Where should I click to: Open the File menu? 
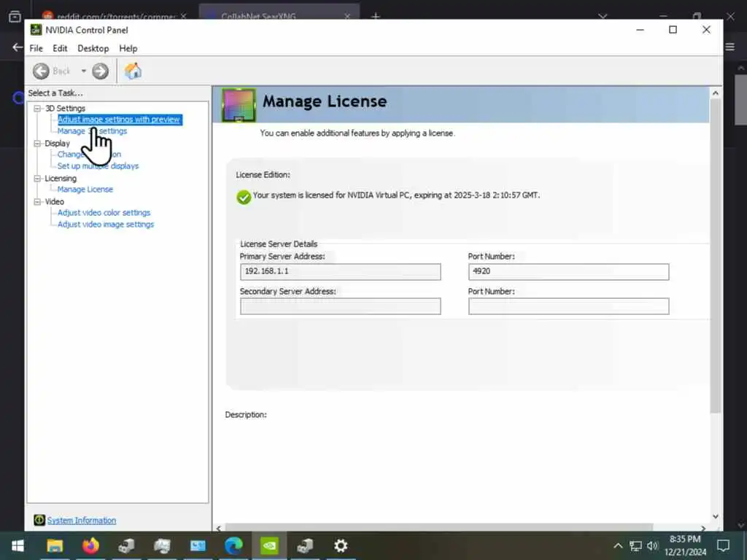click(36, 49)
